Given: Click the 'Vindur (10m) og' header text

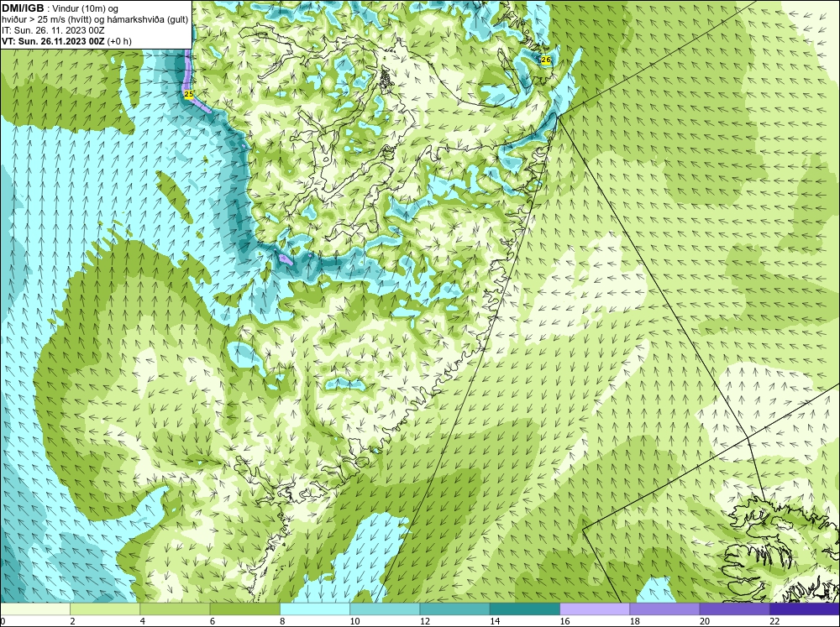Looking at the screenshot, I should (86, 8).
